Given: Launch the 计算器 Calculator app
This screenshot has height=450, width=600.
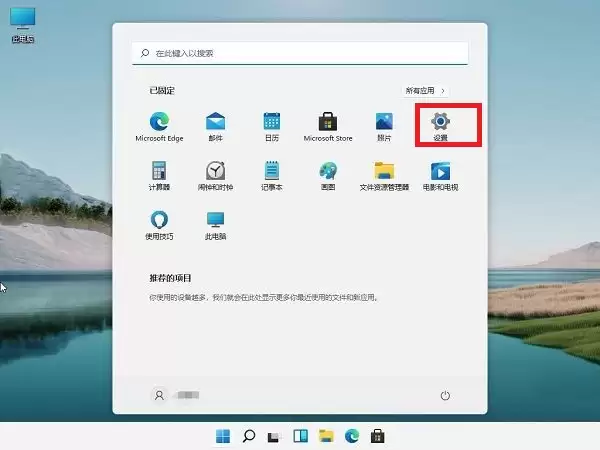Looking at the screenshot, I should point(159,176).
